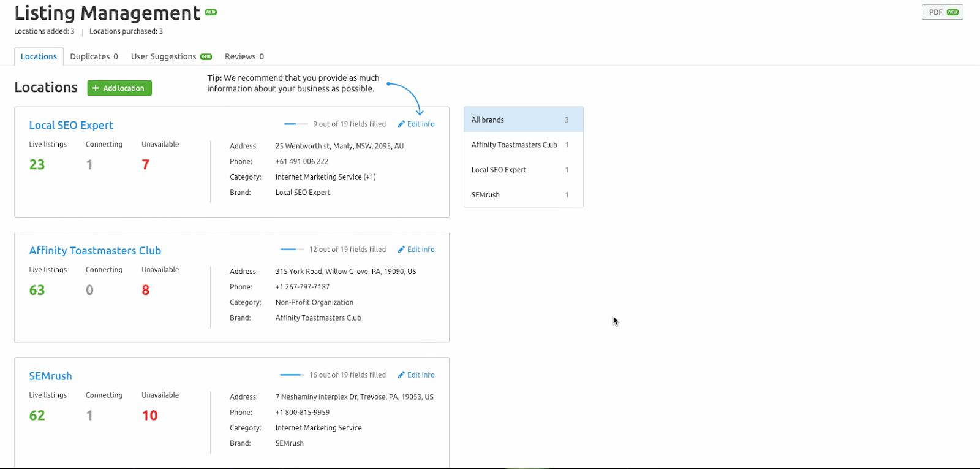Image resolution: width=980 pixels, height=469 pixels.
Task: Click the pencil icon in the SEMrush card
Action: [x=401, y=375]
